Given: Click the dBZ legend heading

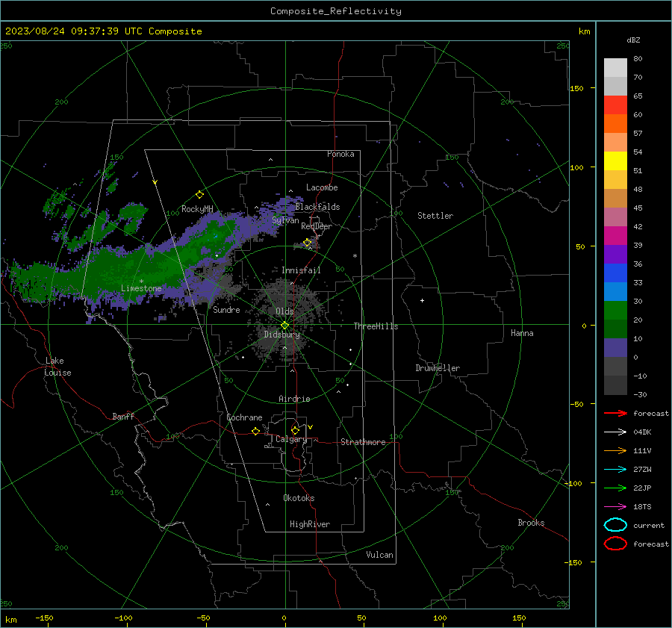Looking at the screenshot, I should coord(633,40).
